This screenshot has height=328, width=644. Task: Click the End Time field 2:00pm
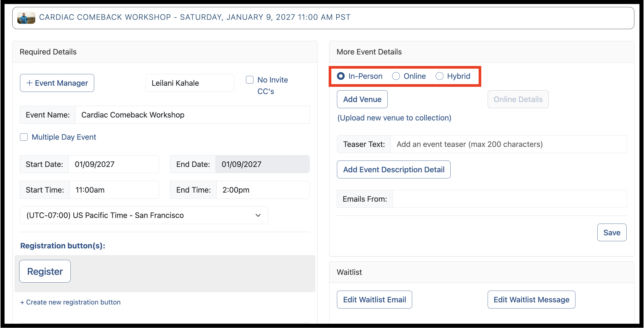tap(263, 190)
